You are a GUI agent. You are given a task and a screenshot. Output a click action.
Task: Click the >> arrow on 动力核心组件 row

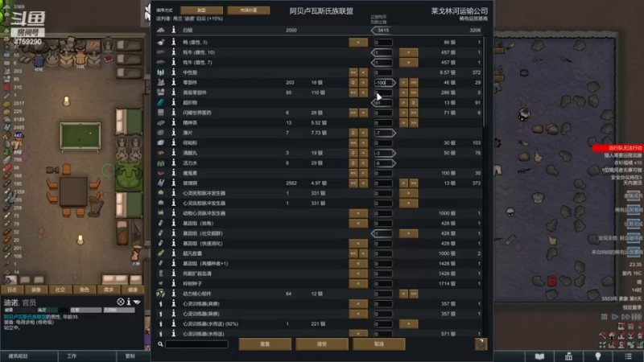(x=414, y=294)
